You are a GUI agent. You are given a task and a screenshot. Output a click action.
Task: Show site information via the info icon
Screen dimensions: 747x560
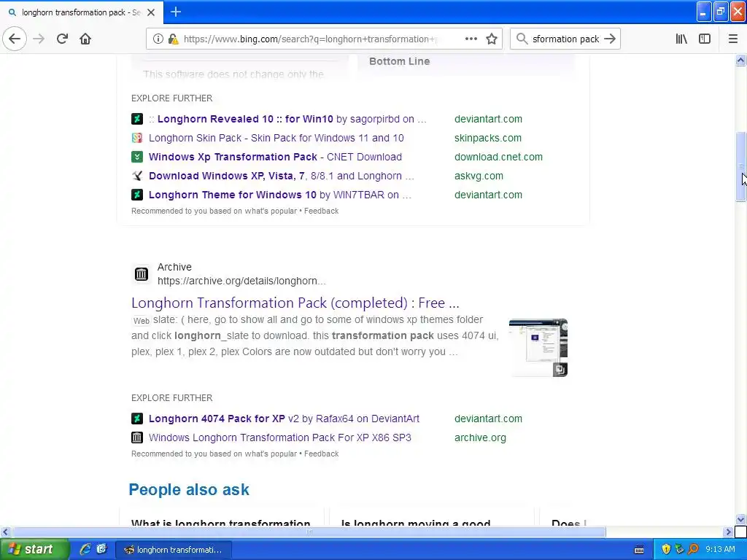(158, 39)
